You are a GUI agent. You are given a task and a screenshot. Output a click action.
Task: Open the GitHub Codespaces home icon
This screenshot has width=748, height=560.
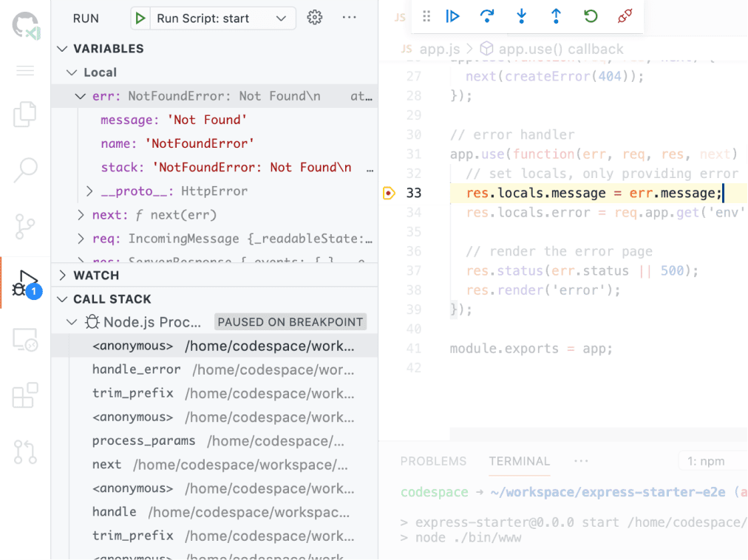point(26,26)
